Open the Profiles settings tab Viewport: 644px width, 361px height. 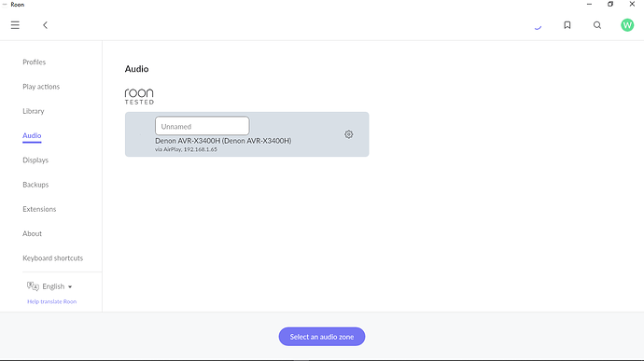[x=35, y=62]
